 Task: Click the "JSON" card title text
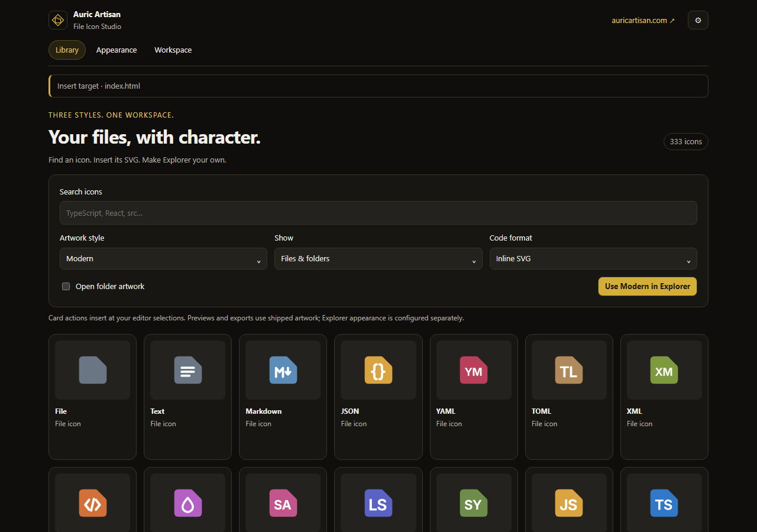click(x=350, y=411)
